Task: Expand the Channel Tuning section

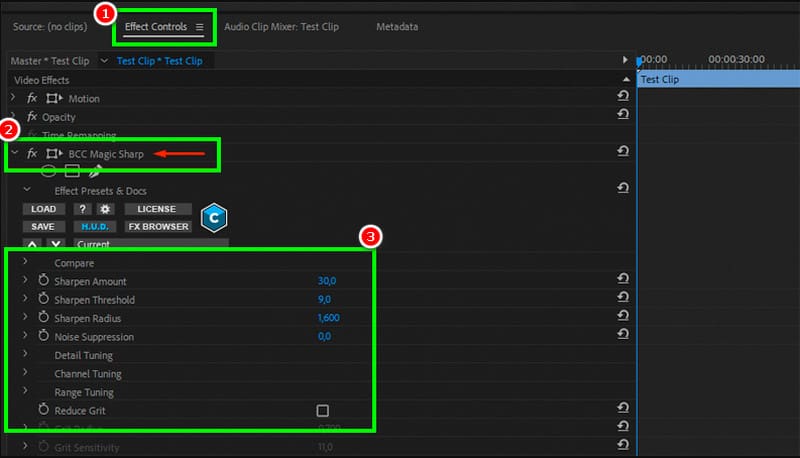Action: click(x=26, y=374)
